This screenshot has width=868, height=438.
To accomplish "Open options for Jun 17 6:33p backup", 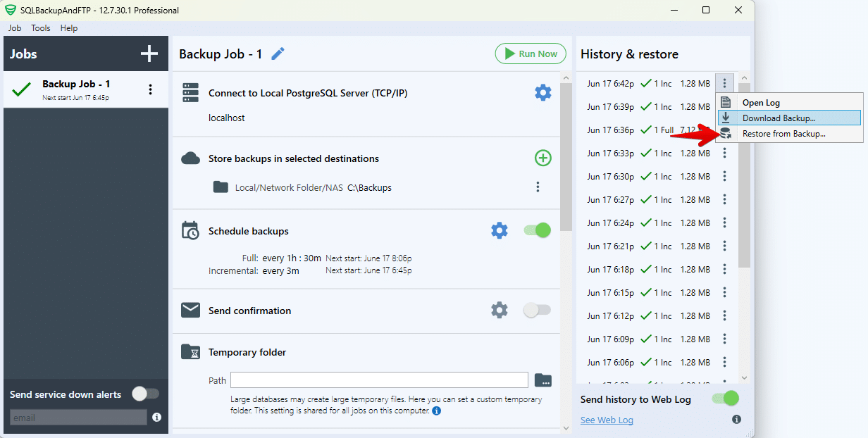I will pos(724,153).
